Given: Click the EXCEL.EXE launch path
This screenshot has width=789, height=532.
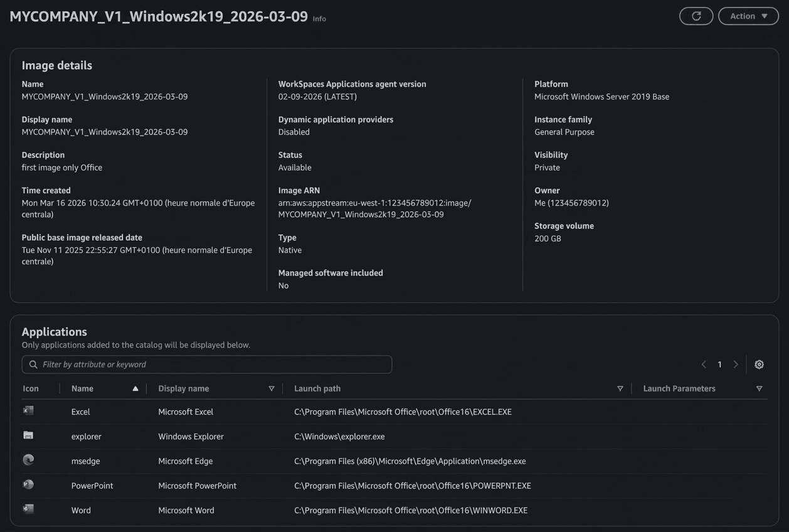Looking at the screenshot, I should point(403,412).
